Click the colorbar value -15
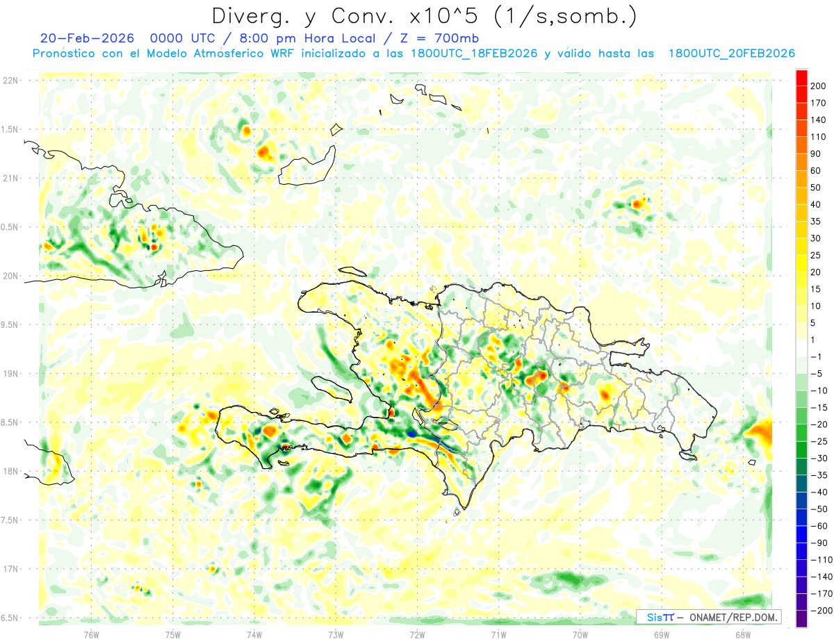This screenshot has width=834, height=644. pos(818,407)
